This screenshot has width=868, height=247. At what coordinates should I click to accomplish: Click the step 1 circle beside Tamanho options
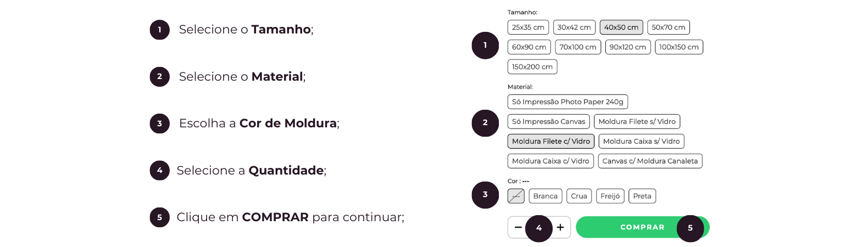click(485, 46)
